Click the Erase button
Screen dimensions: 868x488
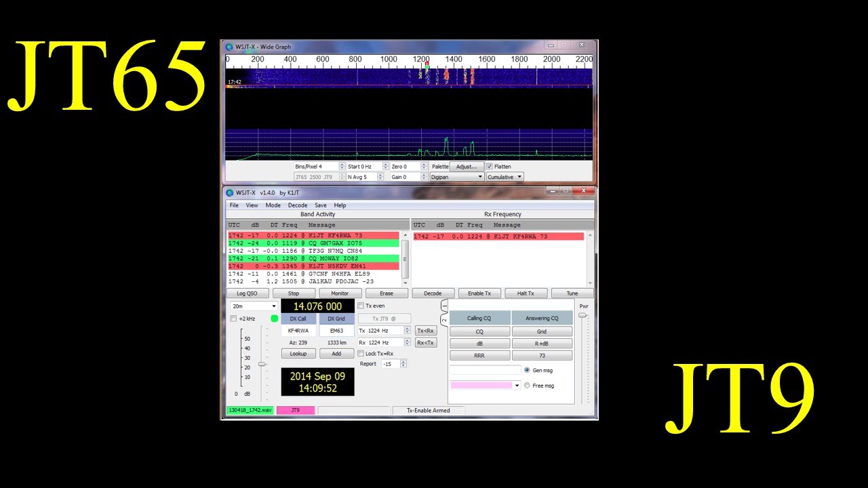387,293
